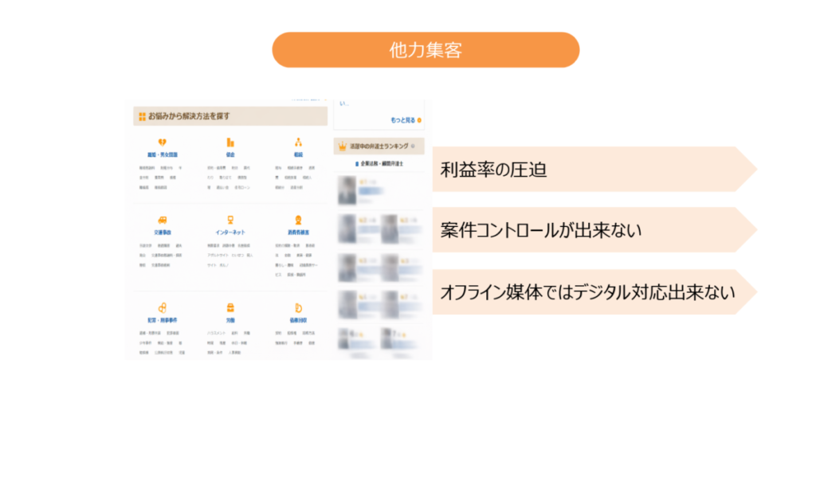This screenshot has width=816, height=504.
Task: Go to the 交通事故 category text link
Action: (x=163, y=232)
